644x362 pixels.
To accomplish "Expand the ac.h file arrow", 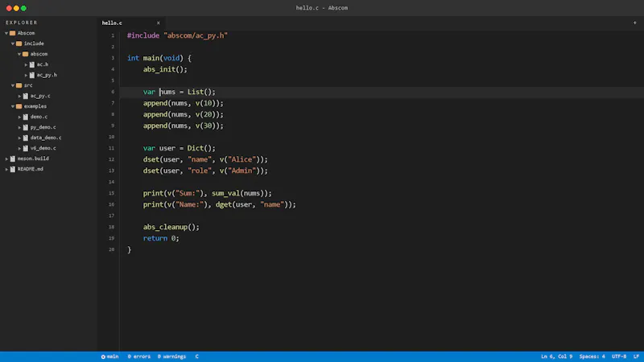I will click(x=26, y=64).
